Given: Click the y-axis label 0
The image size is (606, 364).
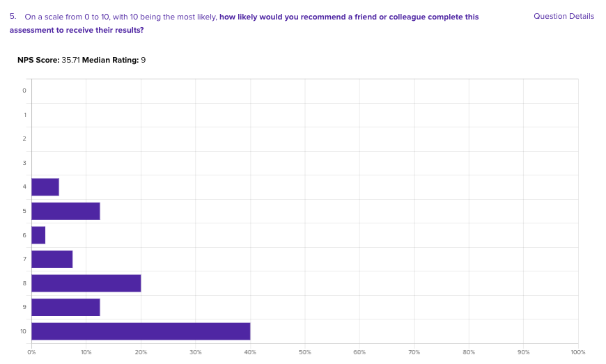Looking at the screenshot, I should click(x=24, y=91).
